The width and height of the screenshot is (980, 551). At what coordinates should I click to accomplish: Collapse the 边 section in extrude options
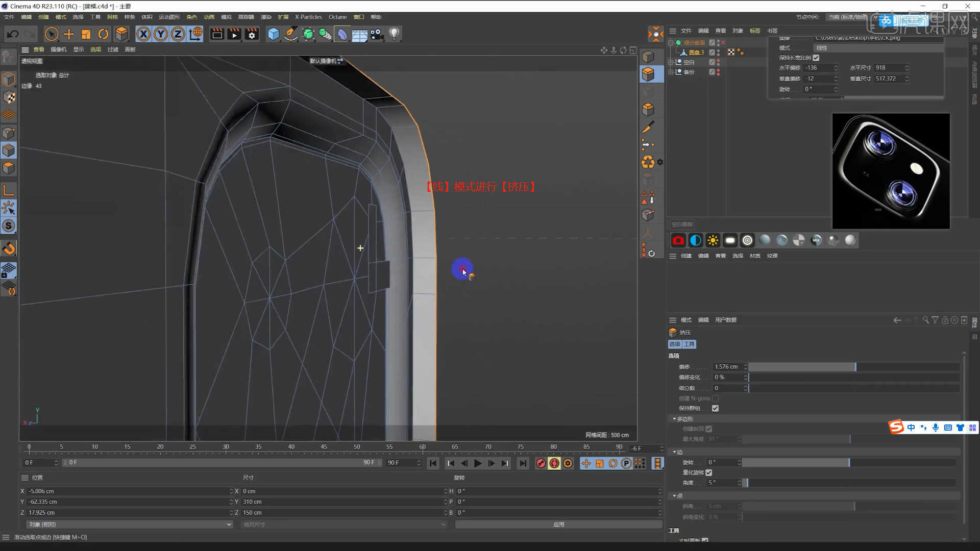tap(675, 452)
